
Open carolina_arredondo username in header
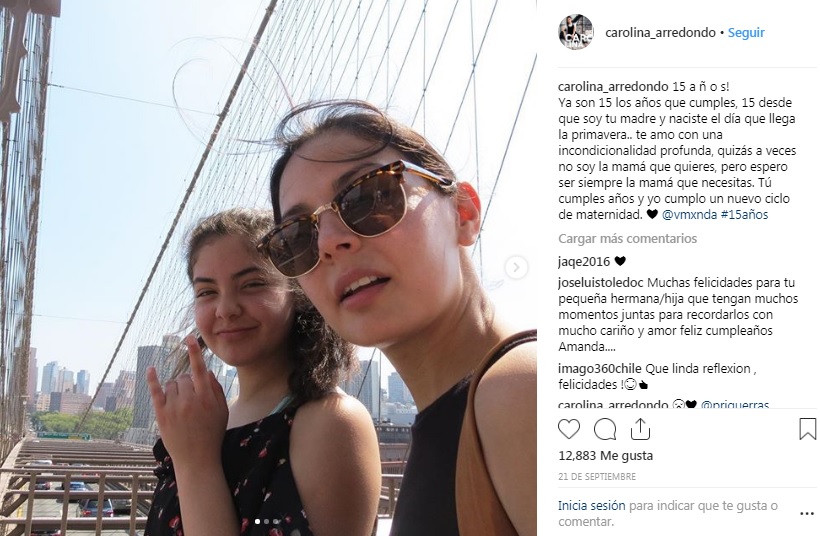(660, 32)
